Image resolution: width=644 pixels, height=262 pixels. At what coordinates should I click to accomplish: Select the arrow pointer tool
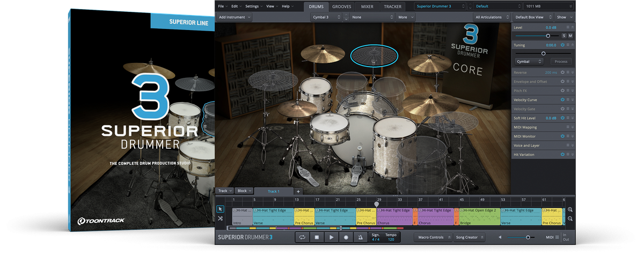(220, 209)
